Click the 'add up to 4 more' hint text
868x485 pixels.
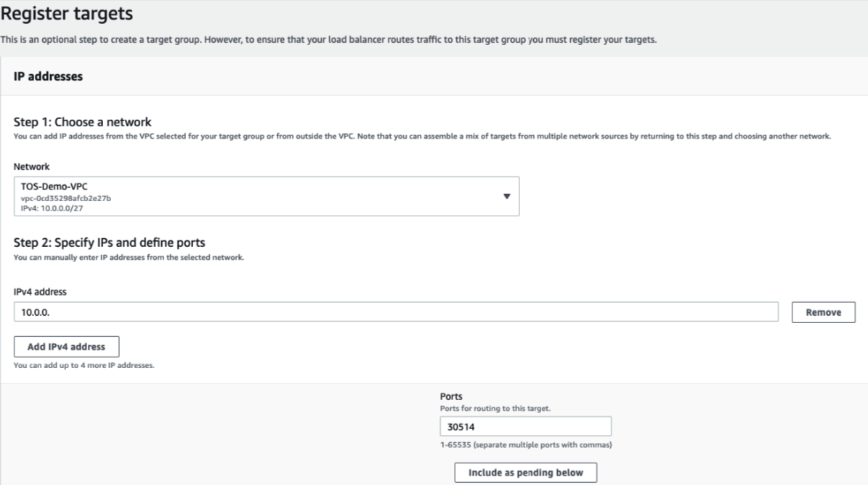tap(84, 365)
